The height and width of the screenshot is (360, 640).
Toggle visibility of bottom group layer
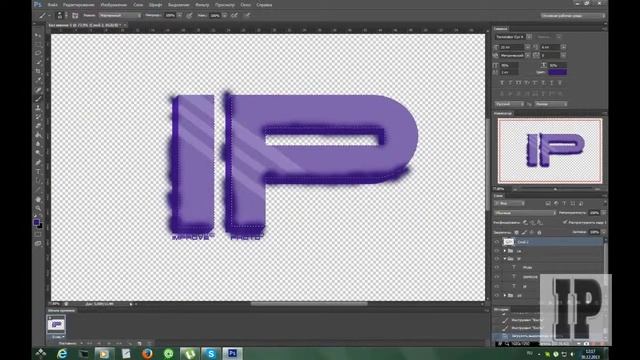(497, 295)
